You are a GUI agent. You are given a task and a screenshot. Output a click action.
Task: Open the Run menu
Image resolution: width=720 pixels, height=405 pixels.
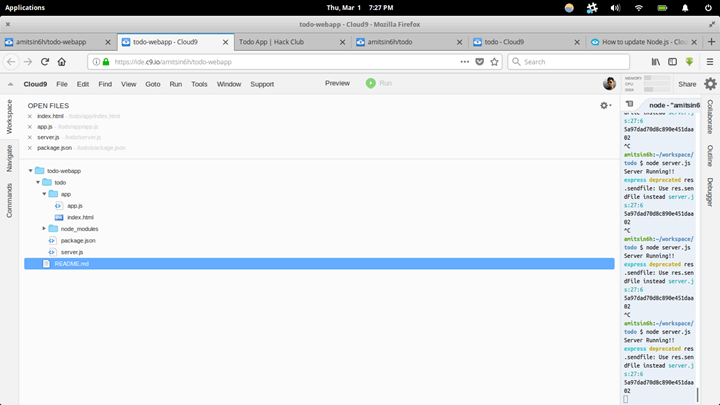[176, 84]
